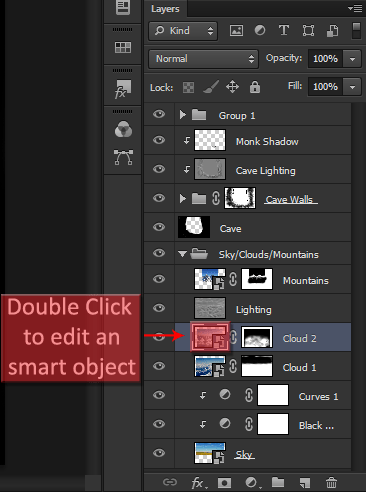
Task: Hide the Mountains layer
Action: (x=159, y=279)
